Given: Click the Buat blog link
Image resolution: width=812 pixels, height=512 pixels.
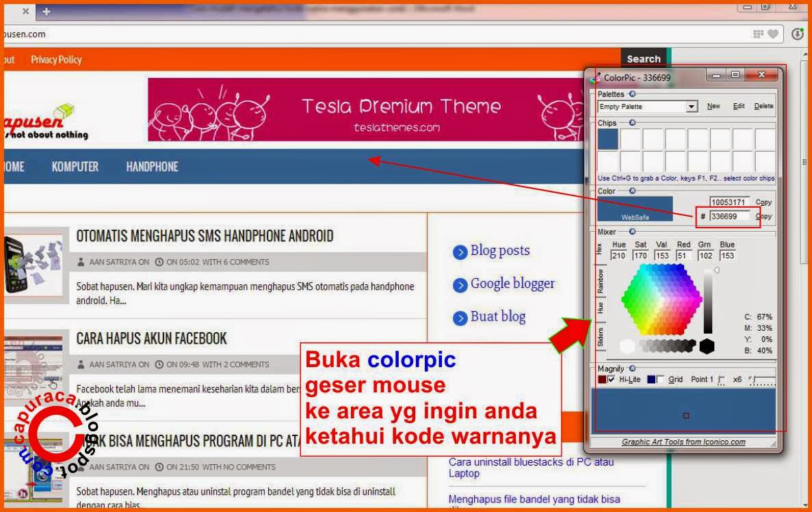Looking at the screenshot, I should (497, 316).
